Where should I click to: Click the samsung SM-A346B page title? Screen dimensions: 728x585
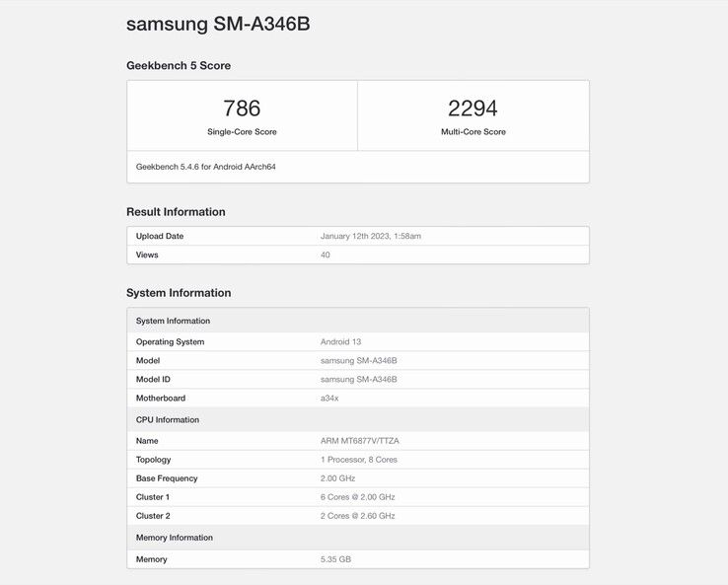218,24
